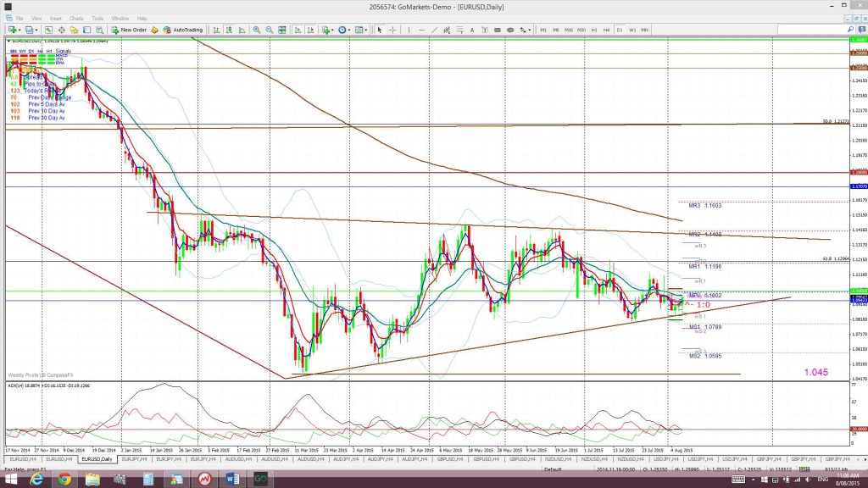Image resolution: width=868 pixels, height=488 pixels.
Task: Open the Periodicity clock icon
Action: 342,30
